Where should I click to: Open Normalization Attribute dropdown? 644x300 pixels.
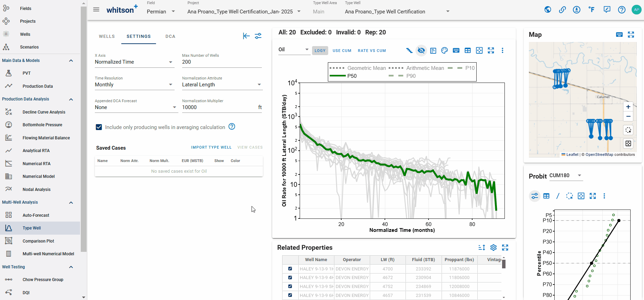coord(222,85)
